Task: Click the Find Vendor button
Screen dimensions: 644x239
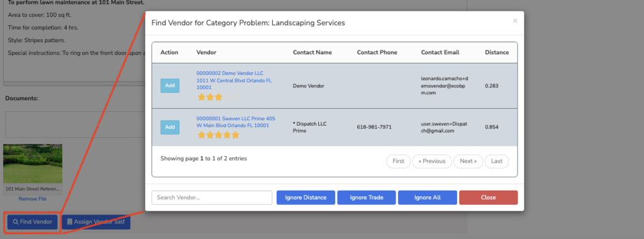Action: pyautogui.click(x=33, y=222)
